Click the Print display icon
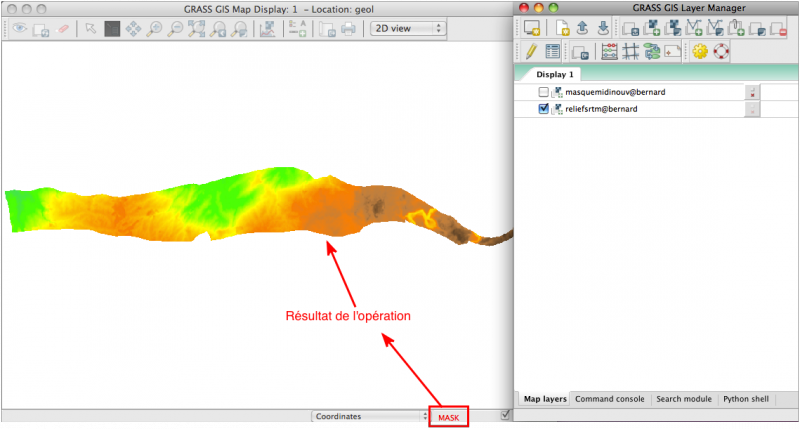Screen dimensions: 800x429 coord(348,29)
